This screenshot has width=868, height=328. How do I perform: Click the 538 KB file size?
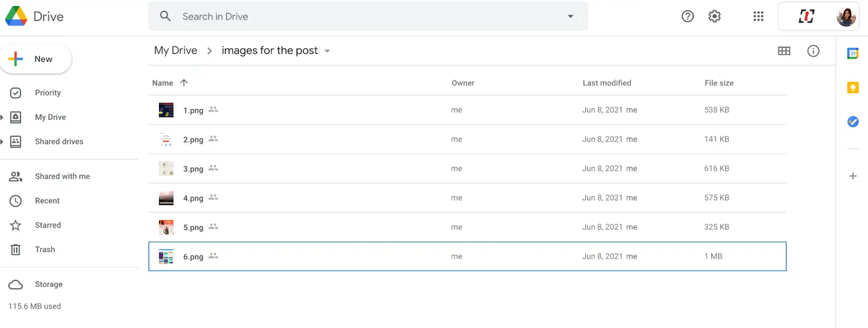pos(717,110)
